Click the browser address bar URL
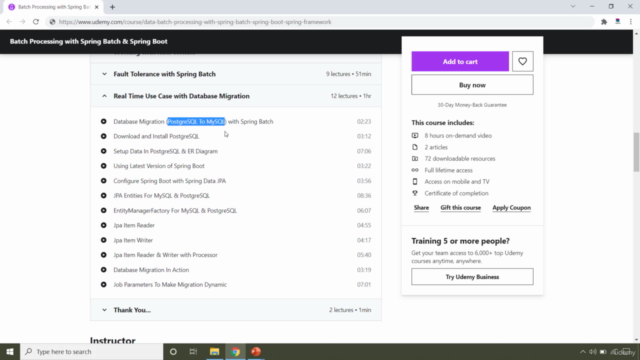 (195, 22)
